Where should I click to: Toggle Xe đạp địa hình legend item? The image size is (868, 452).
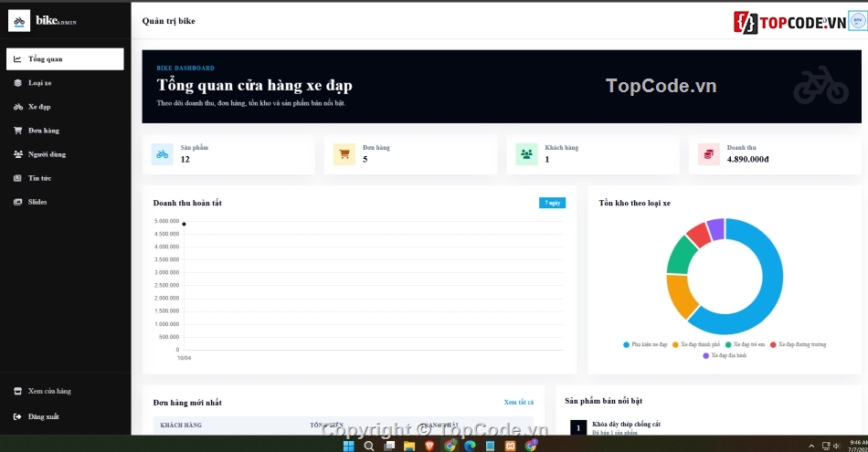(725, 356)
